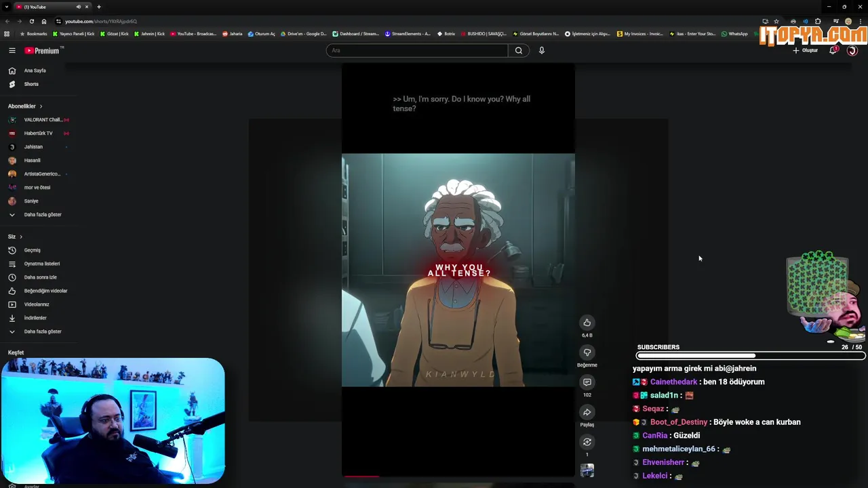
Task: Click the remix icon on the Short
Action: click(x=587, y=442)
